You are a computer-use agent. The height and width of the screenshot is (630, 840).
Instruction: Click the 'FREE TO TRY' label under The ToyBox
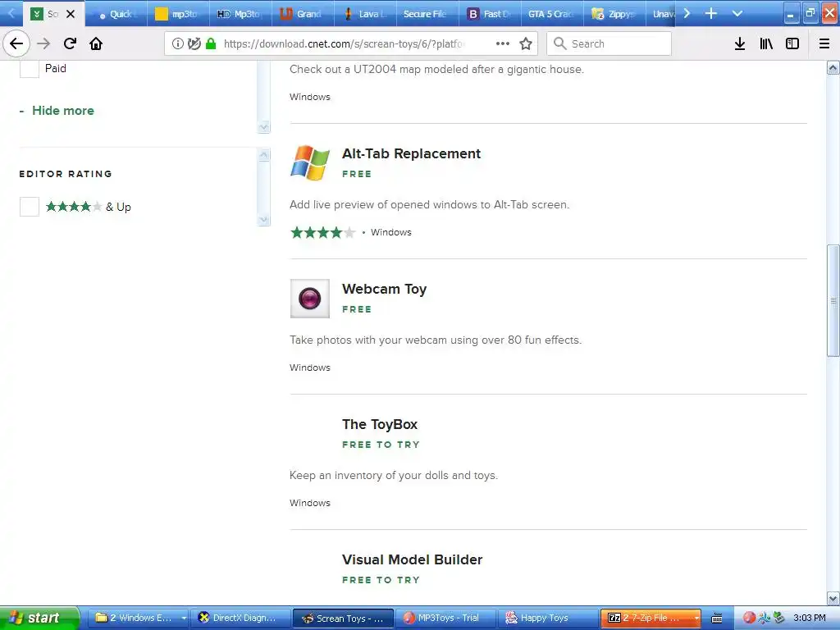(x=381, y=445)
